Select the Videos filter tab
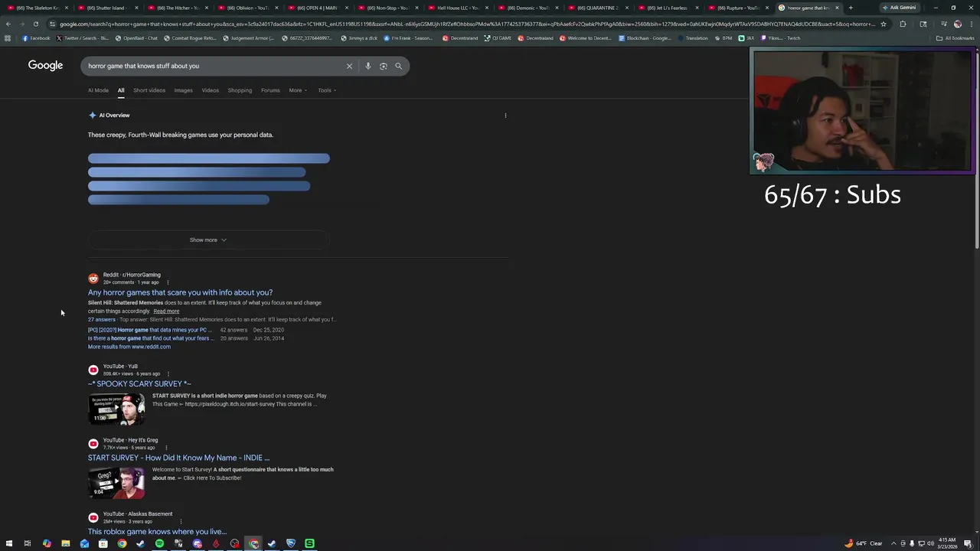Screen dimensions: 980x551 pyautogui.click(x=210, y=90)
